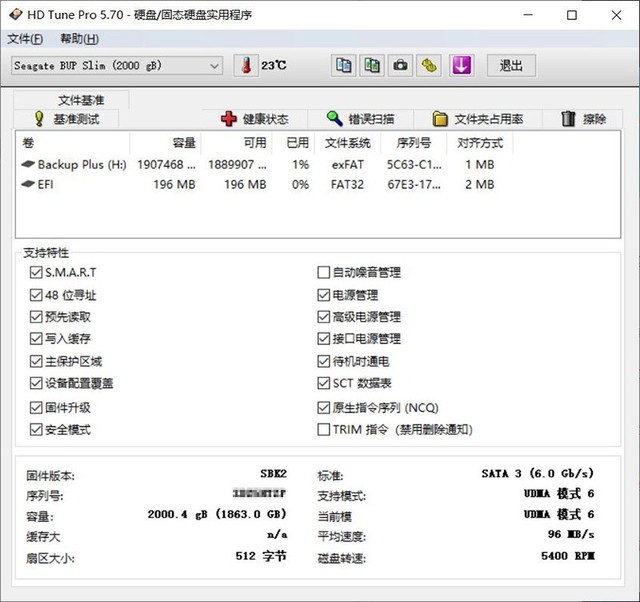Toggle the 安全模式 checkbox

click(36, 429)
